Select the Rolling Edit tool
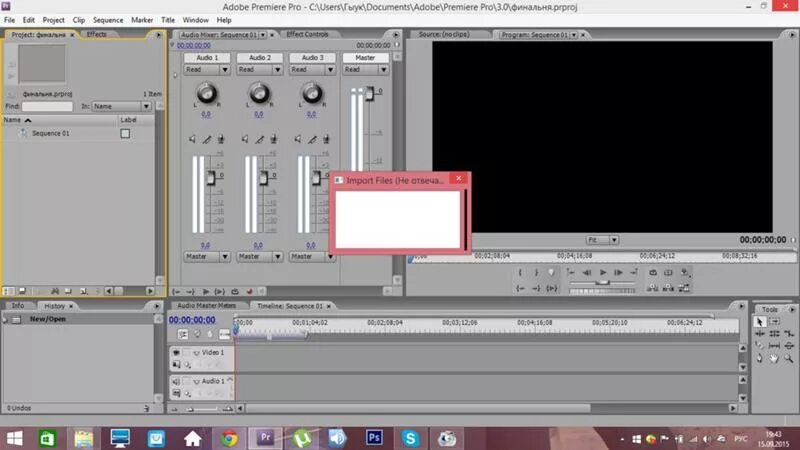The image size is (800, 450). [774, 334]
